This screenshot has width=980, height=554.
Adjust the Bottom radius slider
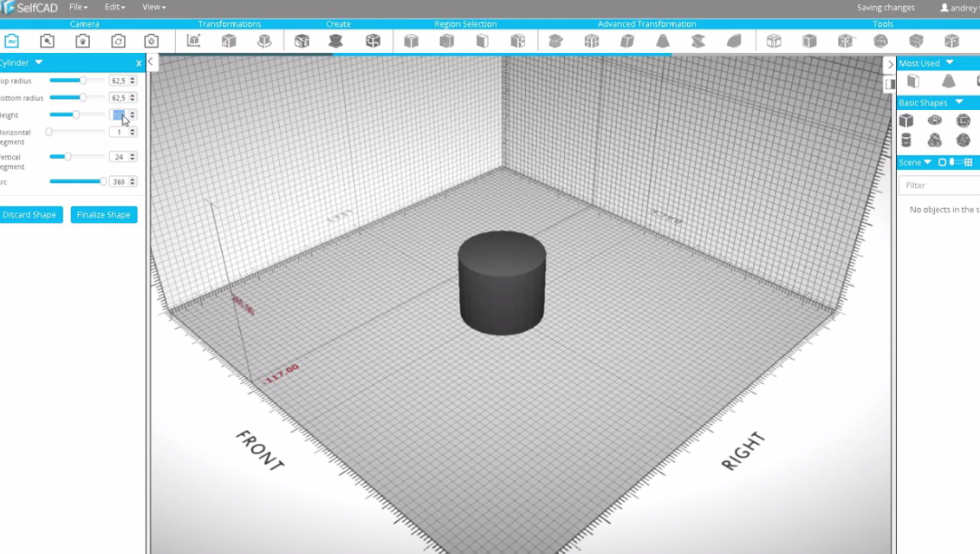click(x=82, y=97)
